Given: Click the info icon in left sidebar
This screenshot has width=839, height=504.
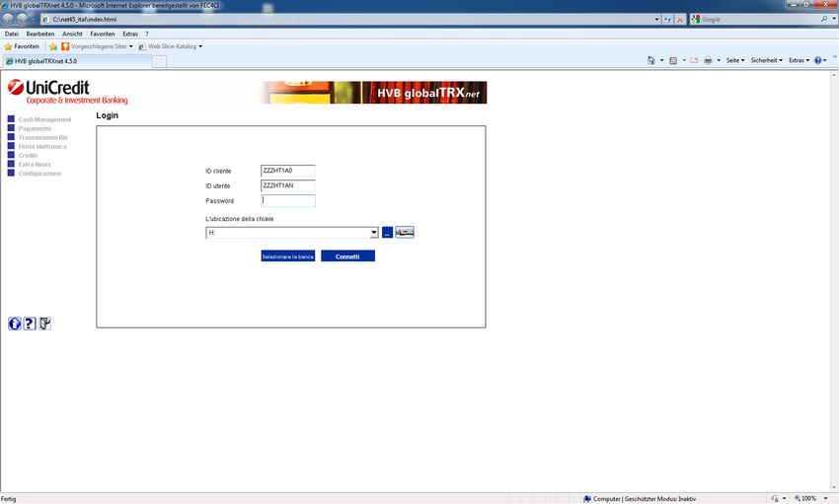Looking at the screenshot, I should 14,323.
